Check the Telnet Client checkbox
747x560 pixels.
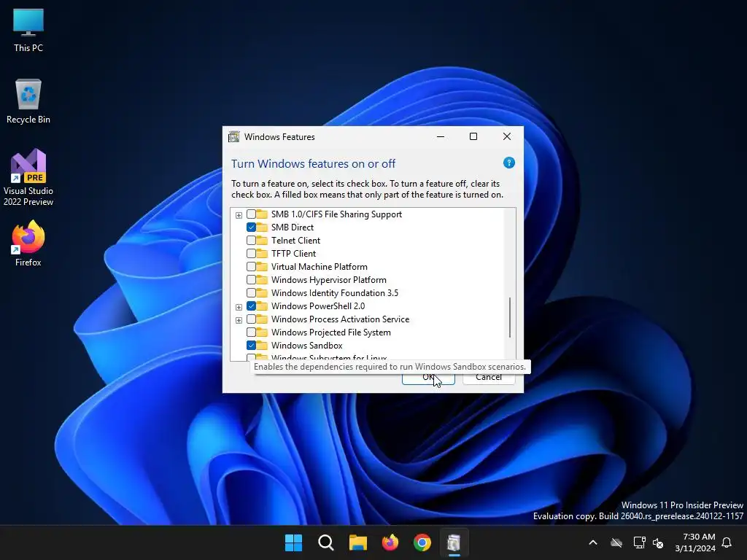[251, 241]
